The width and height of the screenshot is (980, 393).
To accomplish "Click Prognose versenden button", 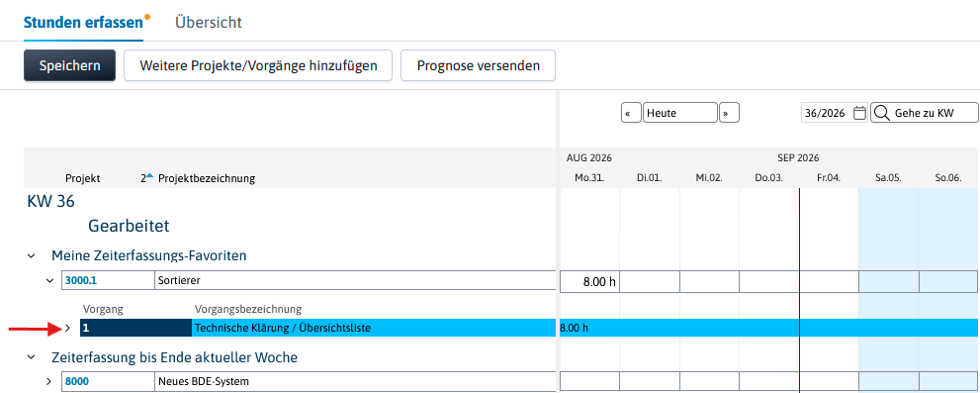I will [x=478, y=65].
